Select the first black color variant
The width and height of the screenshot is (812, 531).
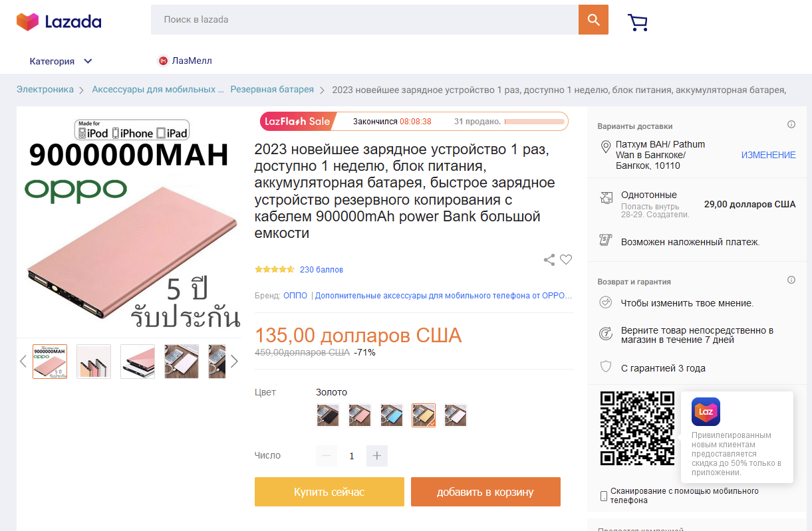[x=328, y=415]
